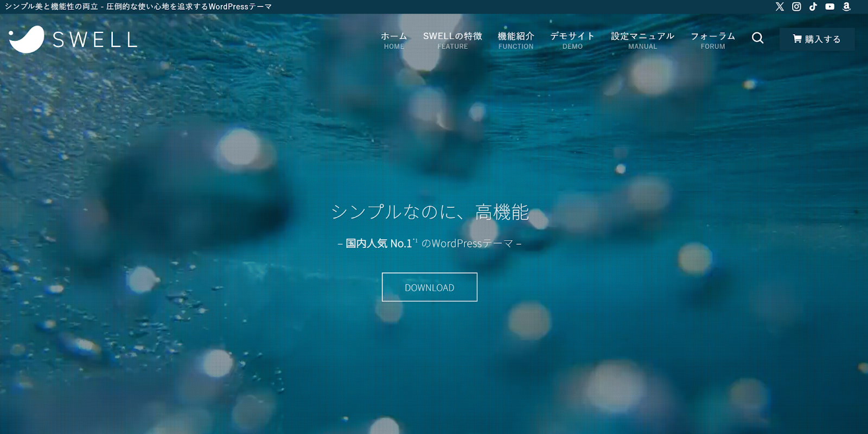
Task: Open the Amazon icon link
Action: (x=846, y=7)
